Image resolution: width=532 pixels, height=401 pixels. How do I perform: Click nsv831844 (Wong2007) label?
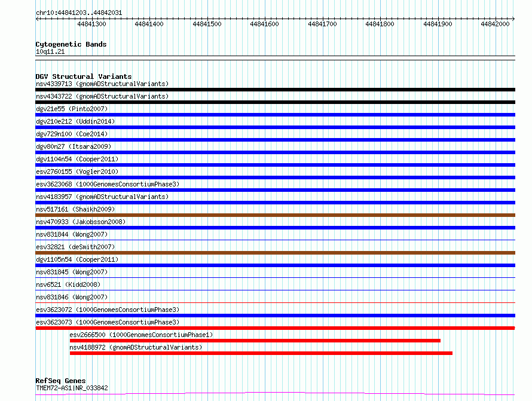pyautogui.click(x=72, y=234)
